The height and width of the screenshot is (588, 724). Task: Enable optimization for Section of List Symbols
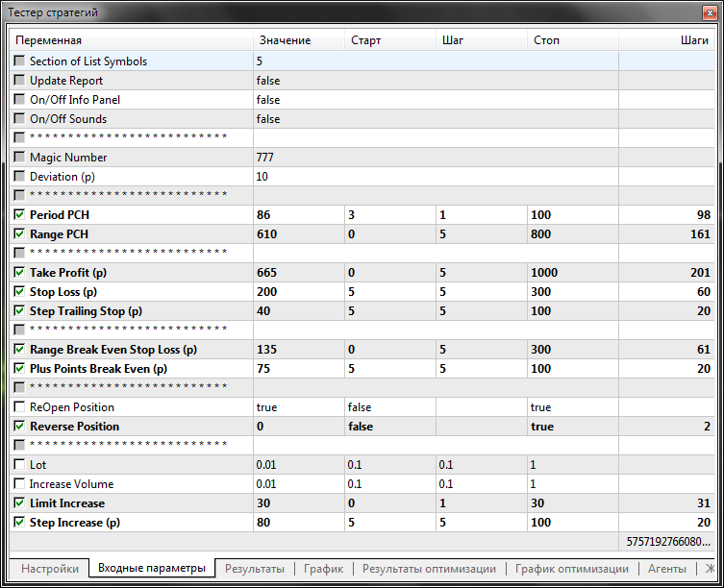click(x=19, y=61)
